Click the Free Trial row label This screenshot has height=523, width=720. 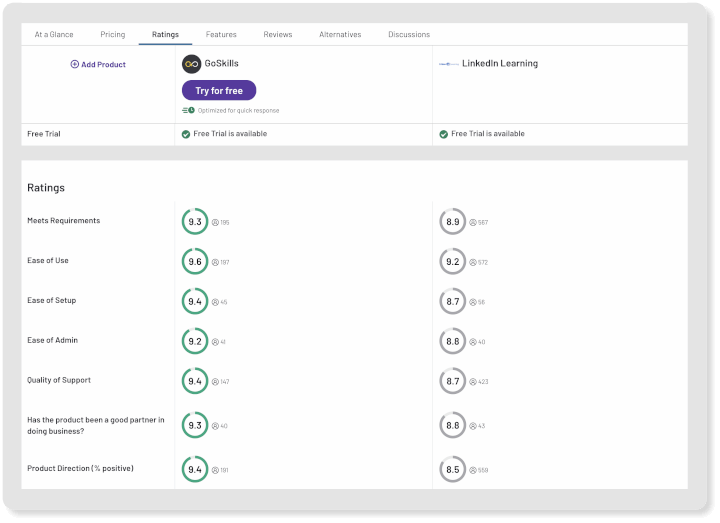click(44, 134)
